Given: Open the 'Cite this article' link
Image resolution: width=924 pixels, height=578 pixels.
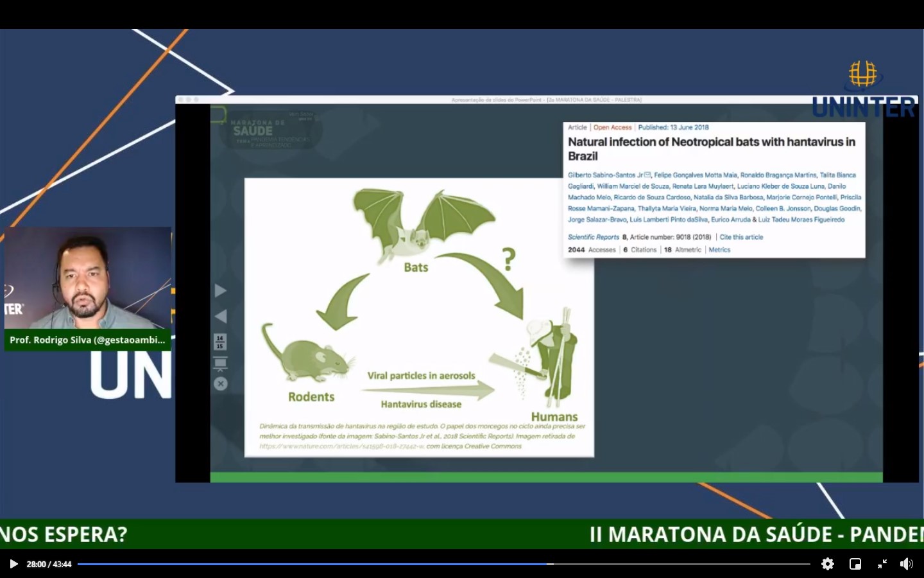Looking at the screenshot, I should pyautogui.click(x=741, y=237).
